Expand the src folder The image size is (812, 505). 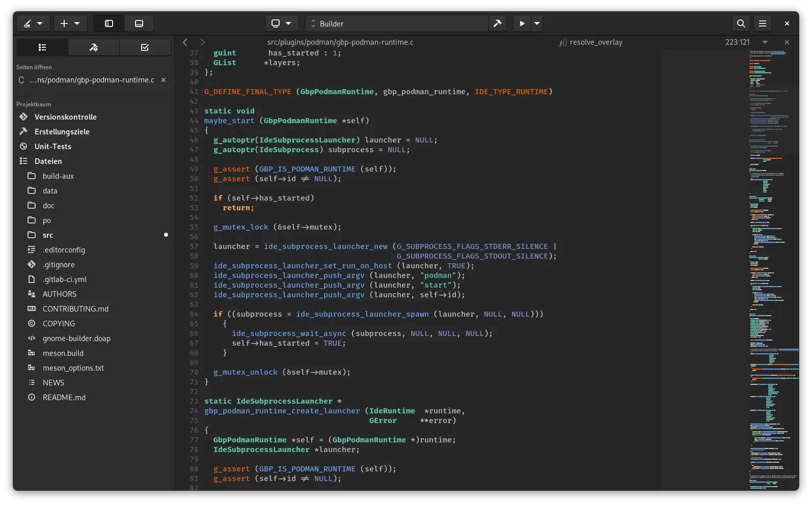click(48, 235)
